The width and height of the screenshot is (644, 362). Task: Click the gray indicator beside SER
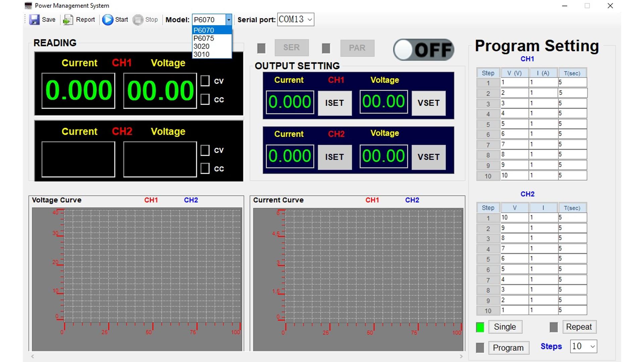point(261,48)
